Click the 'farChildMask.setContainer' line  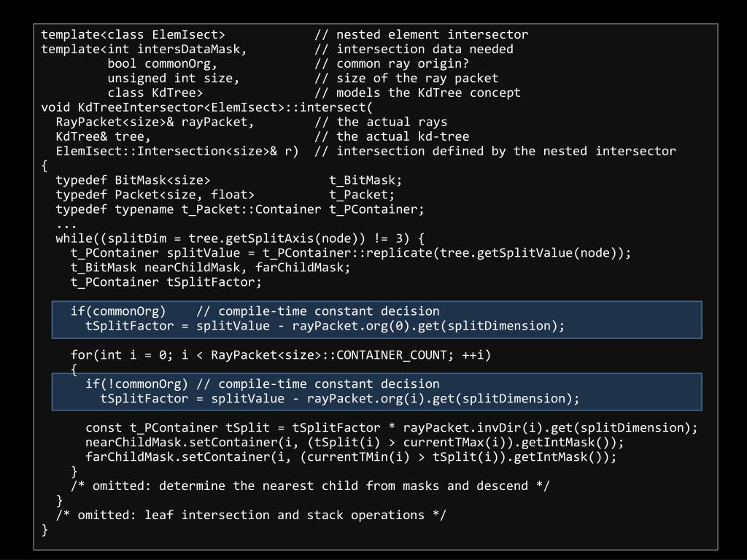(x=351, y=457)
